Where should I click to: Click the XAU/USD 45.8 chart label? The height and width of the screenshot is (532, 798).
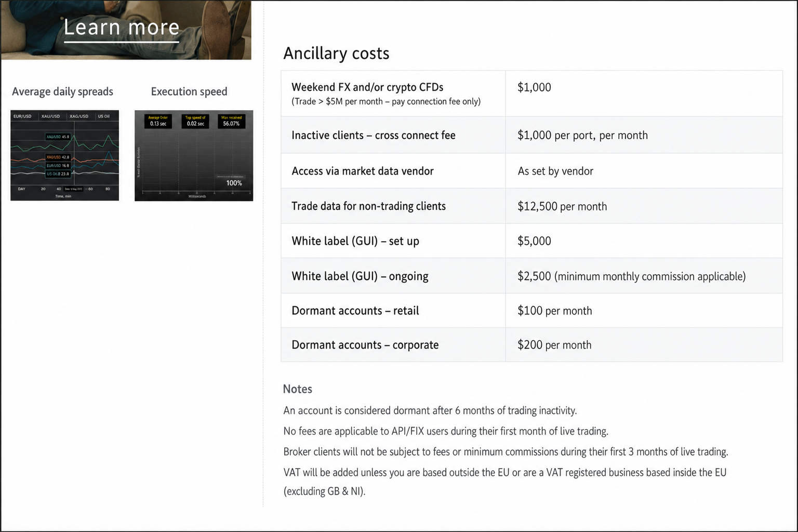58,137
